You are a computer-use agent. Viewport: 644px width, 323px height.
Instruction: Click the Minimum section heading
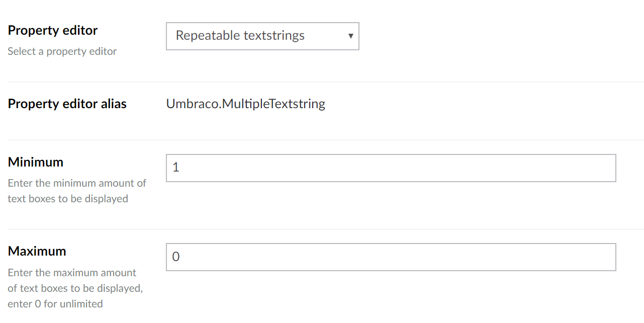(x=35, y=162)
